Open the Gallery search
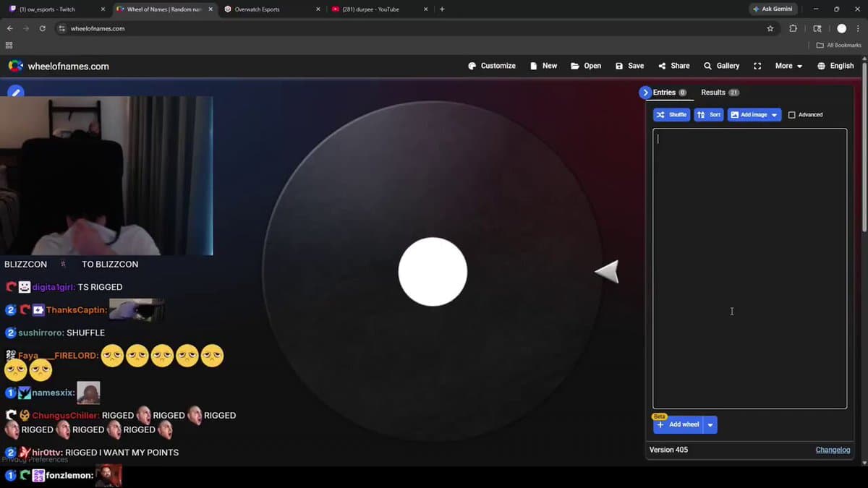Viewport: 868px width, 488px height. 721,66
